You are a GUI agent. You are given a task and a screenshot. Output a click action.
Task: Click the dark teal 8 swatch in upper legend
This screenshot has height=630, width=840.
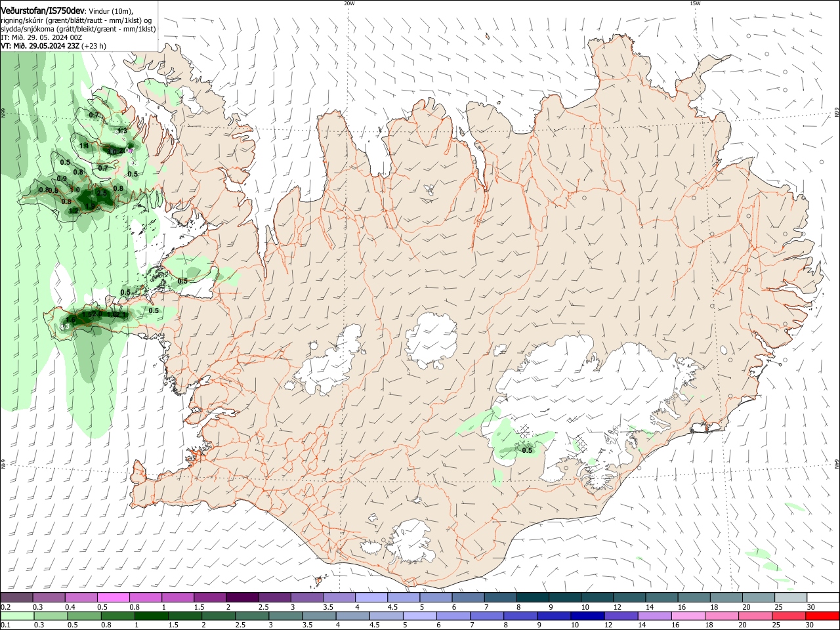(532, 597)
